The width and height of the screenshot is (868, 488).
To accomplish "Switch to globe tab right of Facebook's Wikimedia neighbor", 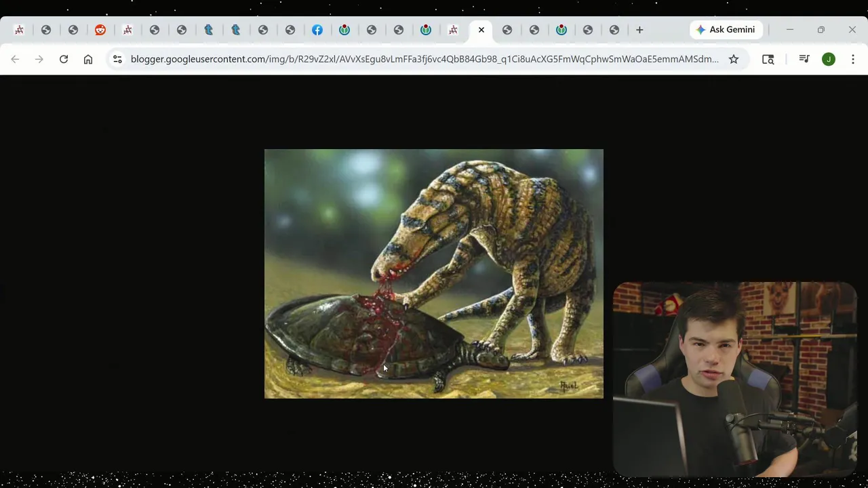I will click(372, 30).
